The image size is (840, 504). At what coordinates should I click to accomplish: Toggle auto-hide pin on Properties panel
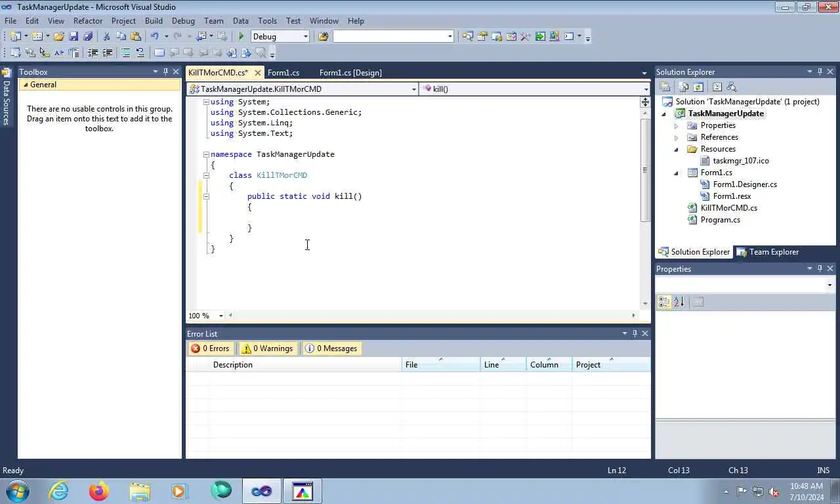[820, 268]
